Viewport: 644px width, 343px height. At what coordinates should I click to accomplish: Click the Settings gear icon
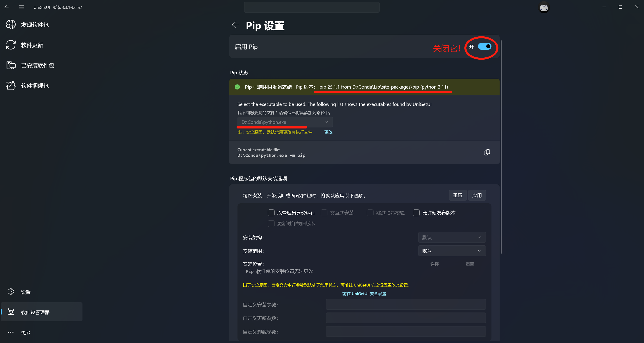coord(11,291)
